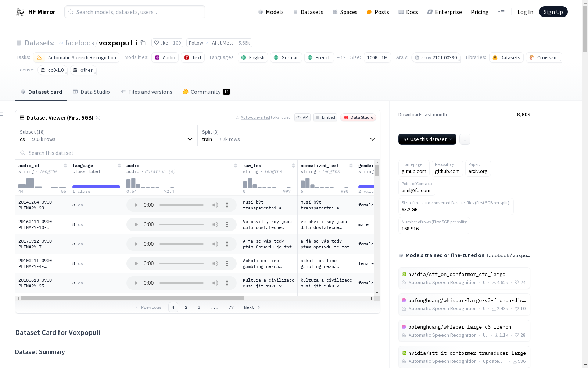Expand the Split train dropdown
Screen dimensions: 588x368
288,135
